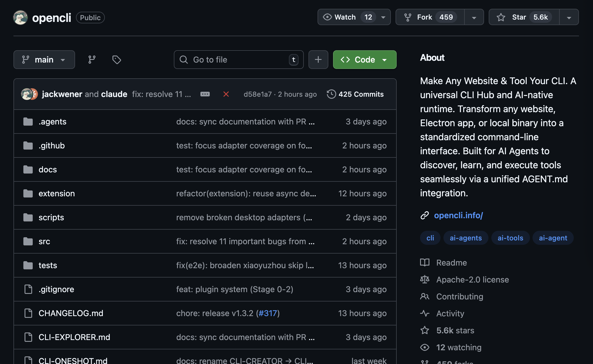593x364 pixels.
Task: Click the plus add file button
Action: tap(318, 60)
